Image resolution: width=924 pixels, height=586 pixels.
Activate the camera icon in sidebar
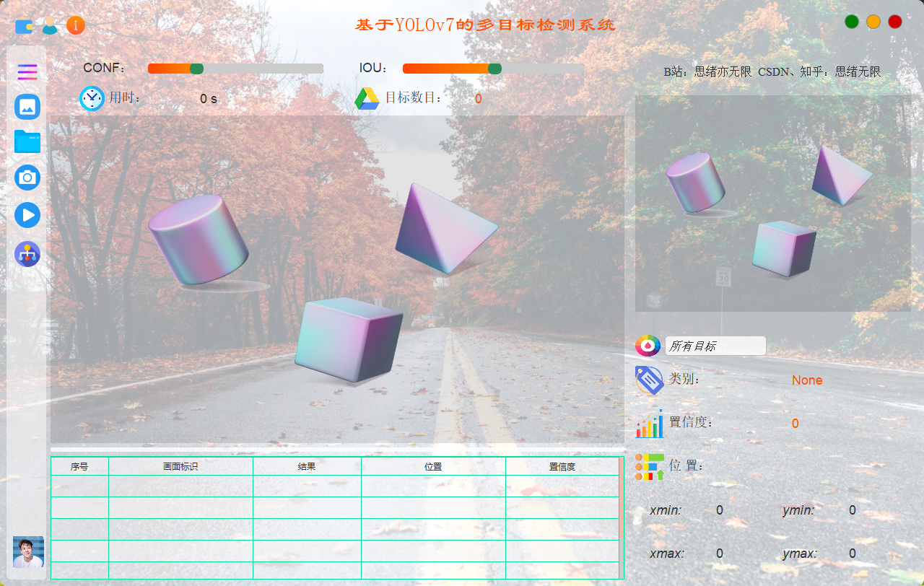coord(27,177)
